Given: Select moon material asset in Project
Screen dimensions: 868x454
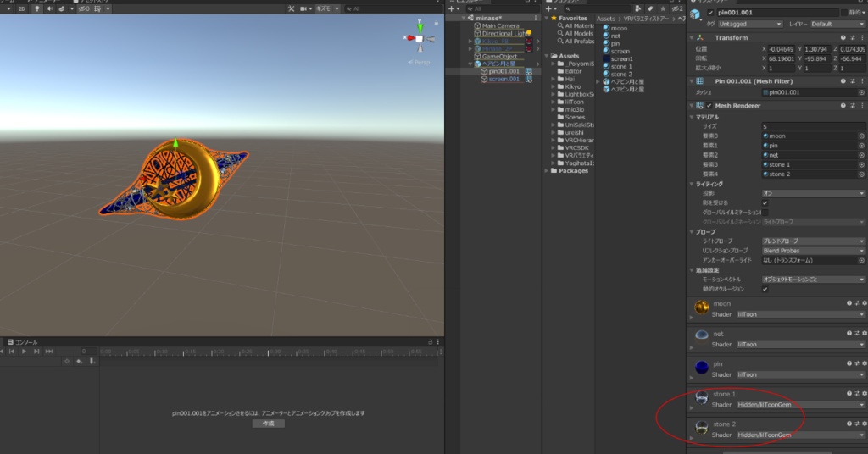Looking at the screenshot, I should coord(615,28).
